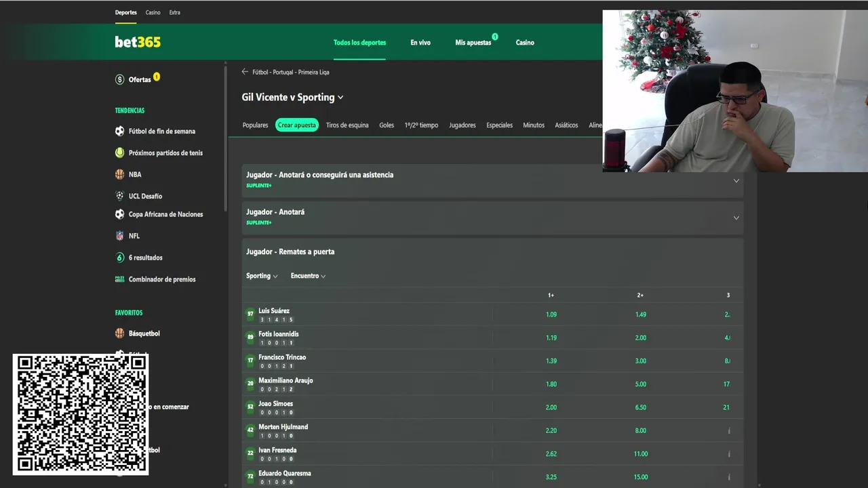868x488 pixels.
Task: Pick Fotis Ioannidis 2+ odds 2.00
Action: [x=641, y=338]
